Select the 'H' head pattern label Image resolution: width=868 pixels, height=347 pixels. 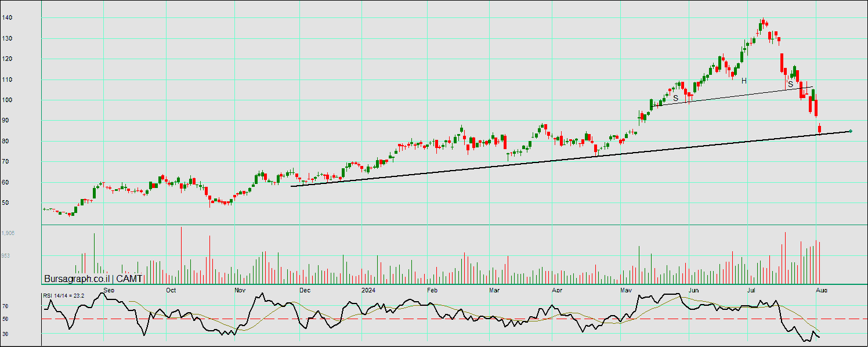[x=743, y=81]
